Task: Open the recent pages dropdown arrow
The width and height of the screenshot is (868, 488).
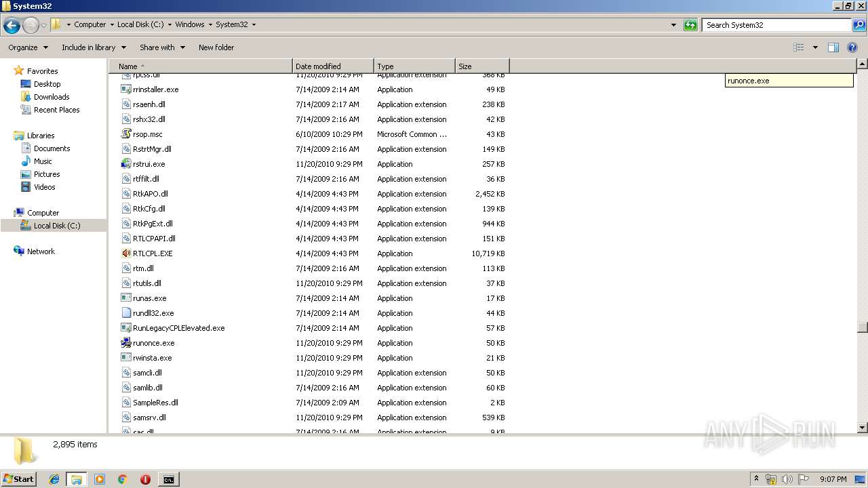Action: (44, 26)
